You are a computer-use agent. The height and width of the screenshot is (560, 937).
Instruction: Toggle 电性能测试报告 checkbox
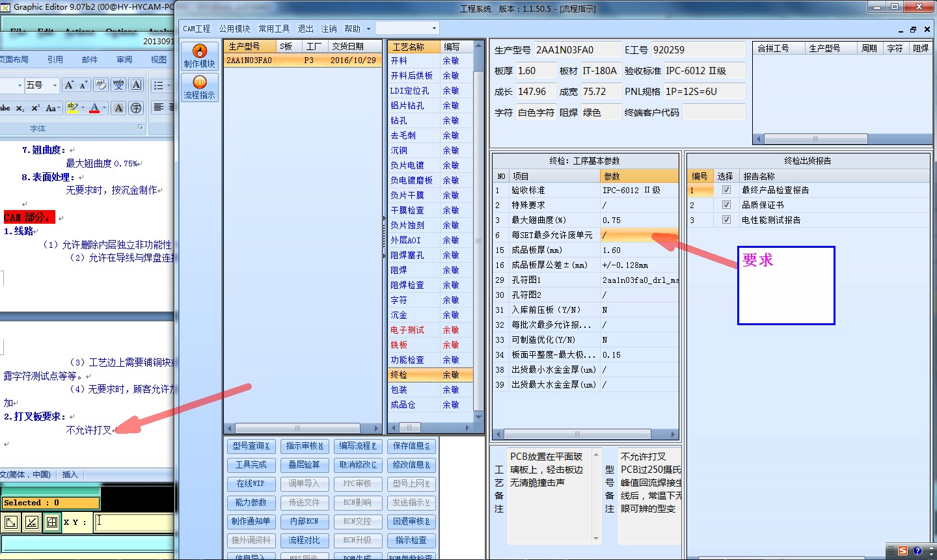726,220
